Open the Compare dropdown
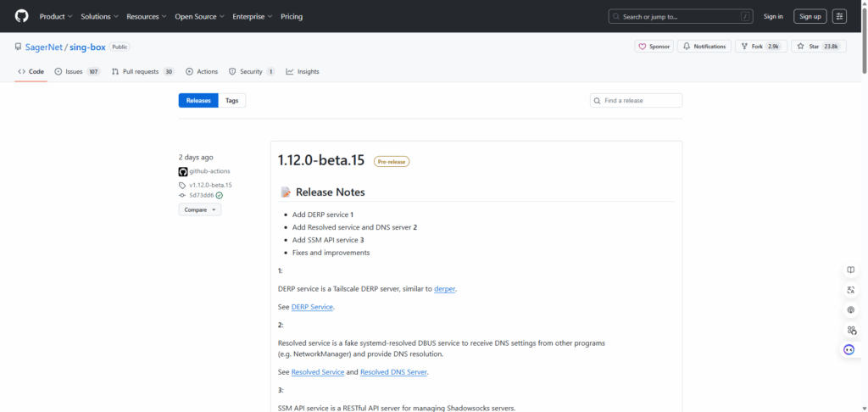Screen dimensions: 868x412 pos(199,209)
